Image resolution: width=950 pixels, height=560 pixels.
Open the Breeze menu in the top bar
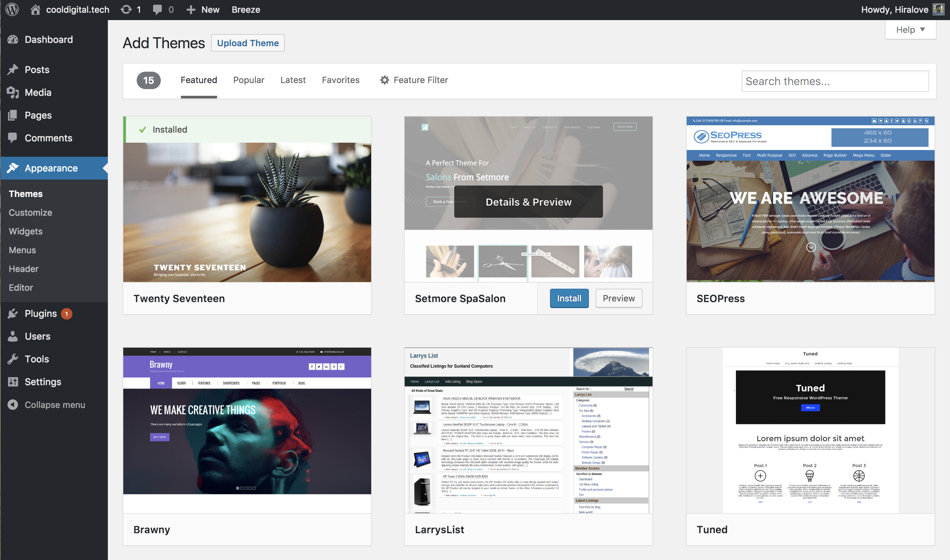pos(246,9)
